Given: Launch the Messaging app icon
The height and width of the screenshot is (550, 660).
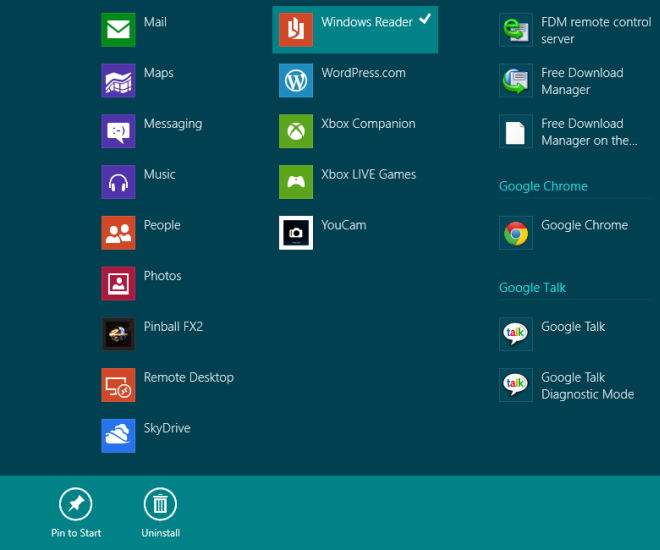Looking at the screenshot, I should pyautogui.click(x=118, y=131).
